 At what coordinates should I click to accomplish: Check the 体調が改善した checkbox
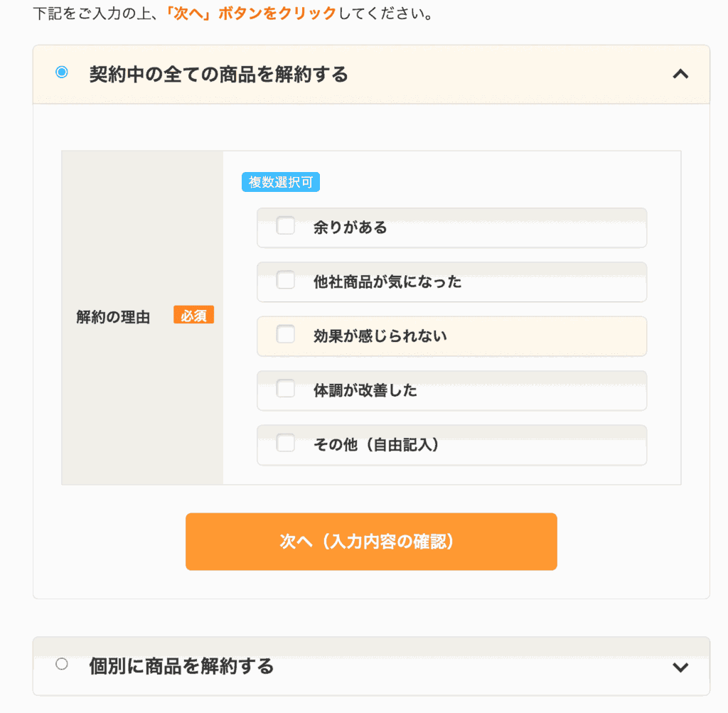tap(286, 389)
